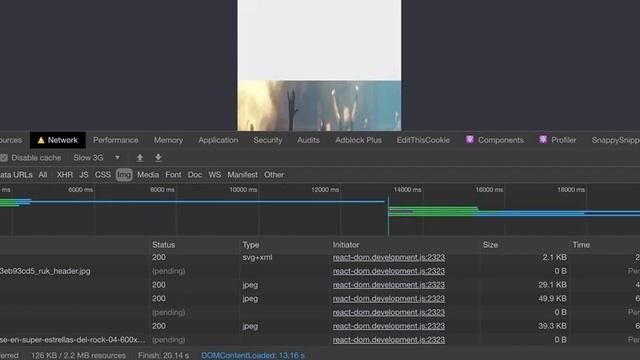Screen dimensions: 640x360
Task: Open the Security tab
Action: tap(268, 140)
